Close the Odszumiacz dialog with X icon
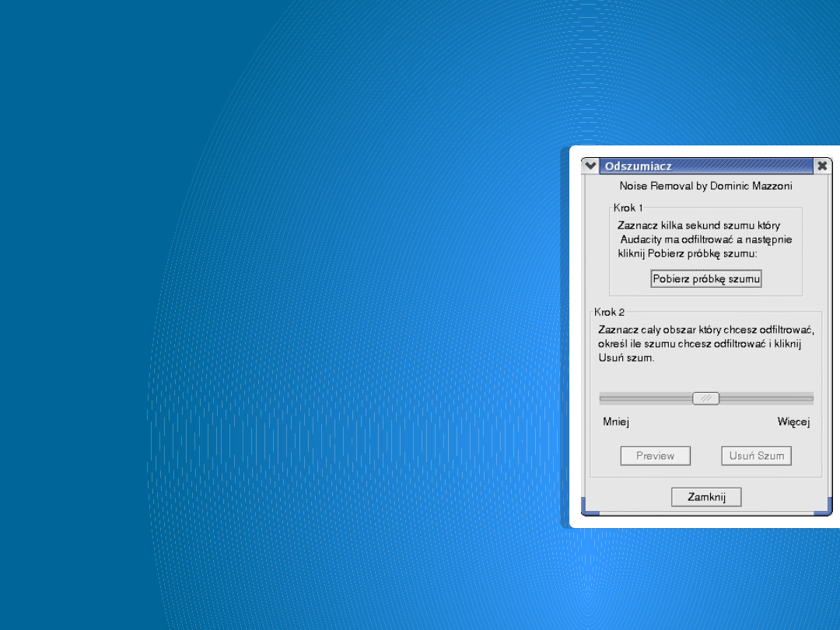This screenshot has height=630, width=840. (x=822, y=166)
